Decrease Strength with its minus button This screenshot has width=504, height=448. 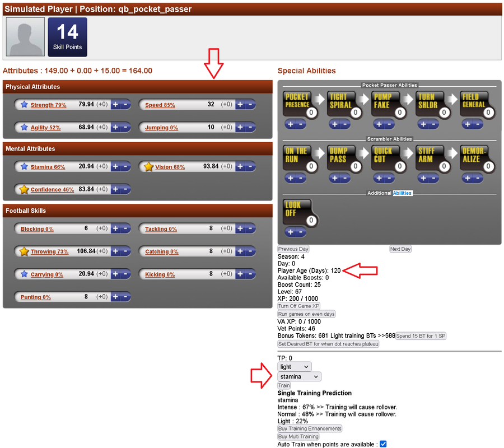[125, 105]
